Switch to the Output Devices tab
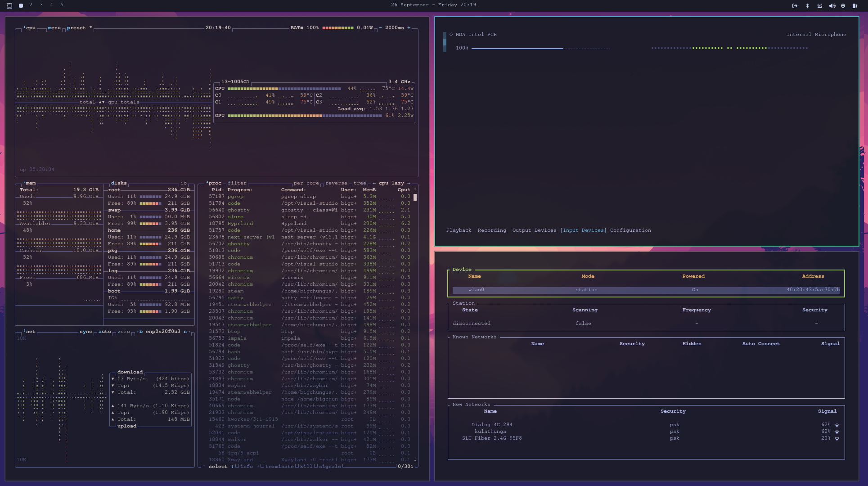This screenshot has height=486, width=868. pos(534,230)
